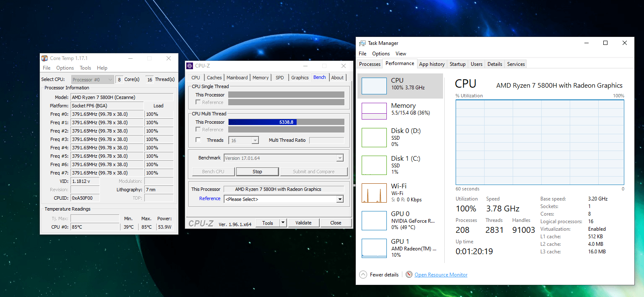The width and height of the screenshot is (644, 297).
Task: Select the GPU 1 AMD Radeon graph
Action: tap(374, 248)
